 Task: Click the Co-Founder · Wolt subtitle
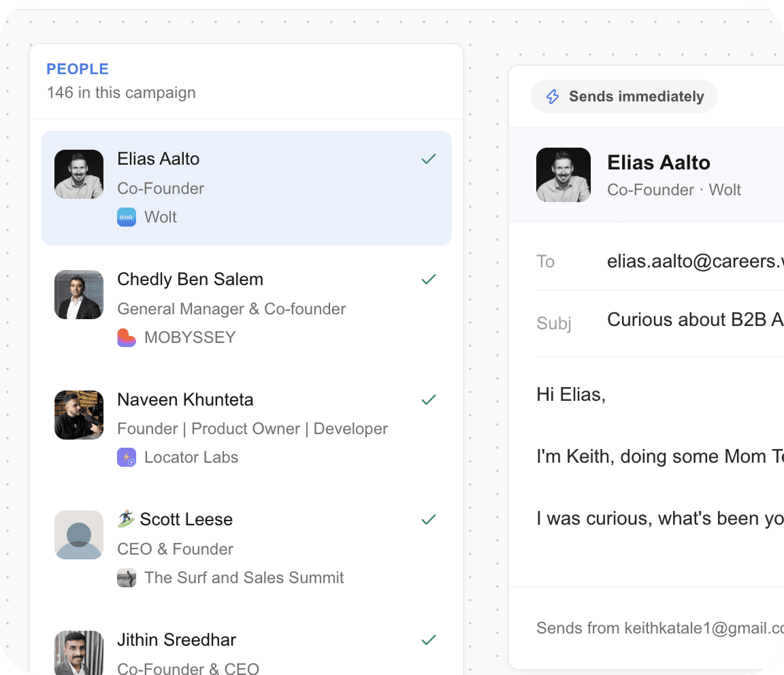tap(674, 190)
